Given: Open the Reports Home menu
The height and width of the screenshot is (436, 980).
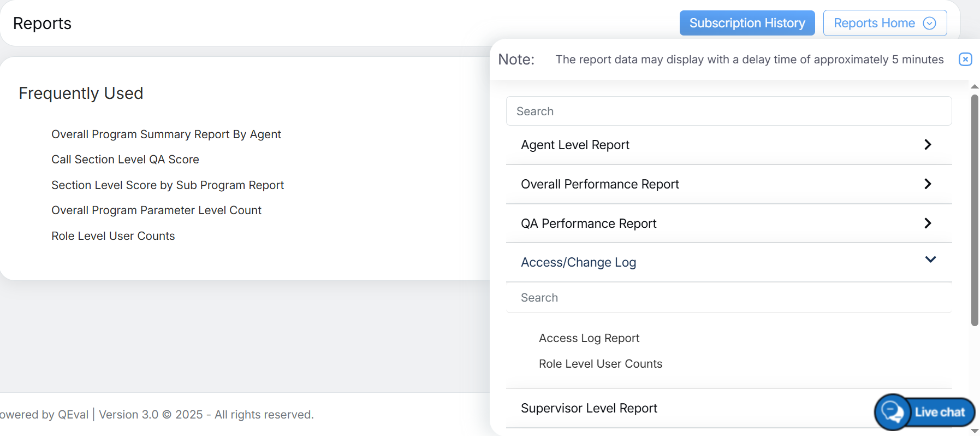Looking at the screenshot, I should (874, 23).
